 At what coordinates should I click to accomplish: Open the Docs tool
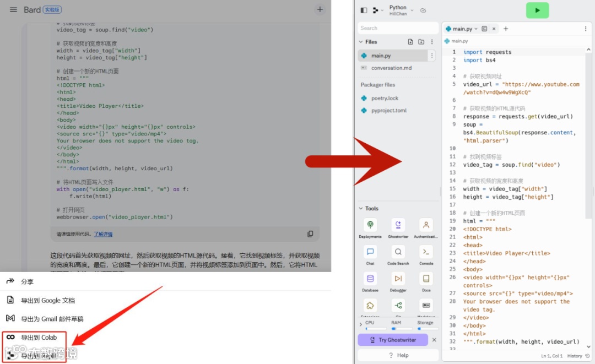[x=426, y=282]
